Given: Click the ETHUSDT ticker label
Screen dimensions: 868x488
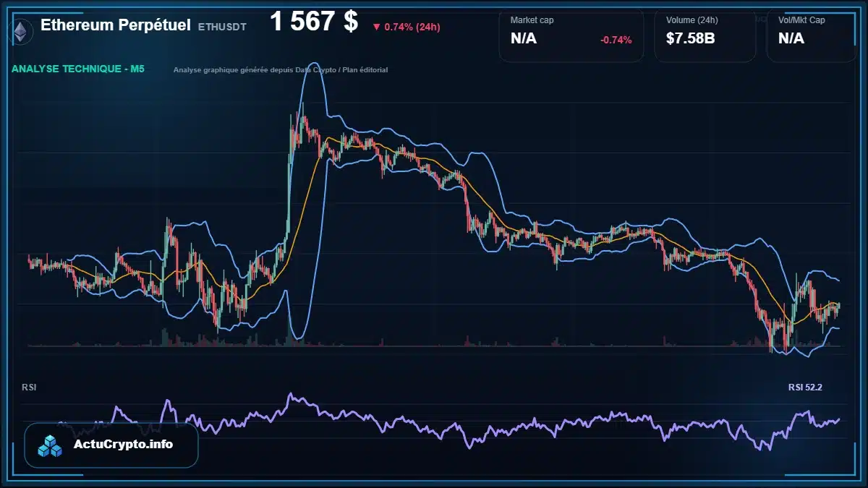Looking at the screenshot, I should [x=222, y=27].
